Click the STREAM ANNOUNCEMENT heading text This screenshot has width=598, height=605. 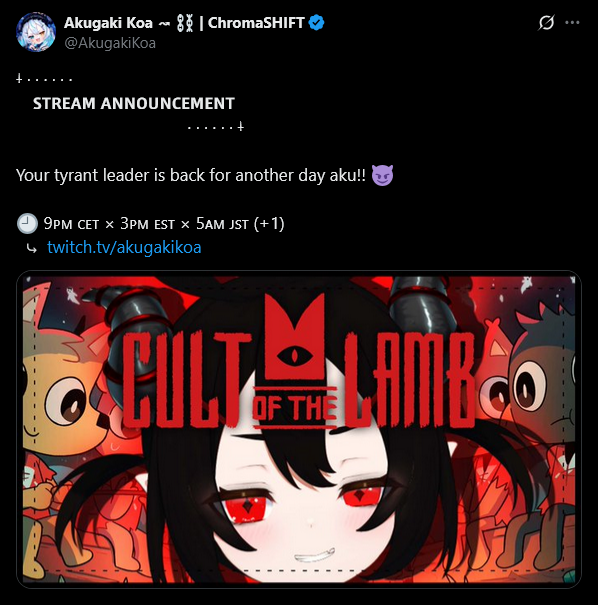click(x=134, y=103)
